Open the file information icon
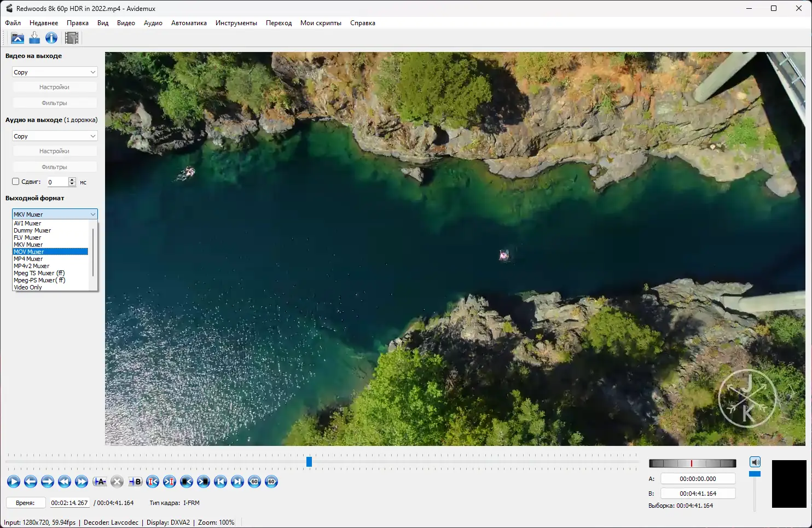The height and width of the screenshot is (528, 812). pos(51,38)
